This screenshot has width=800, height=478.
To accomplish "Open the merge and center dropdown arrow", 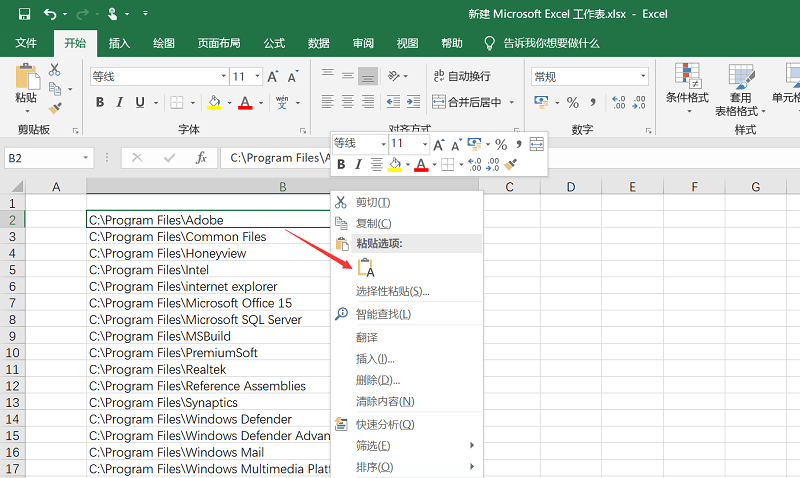I will coord(511,102).
